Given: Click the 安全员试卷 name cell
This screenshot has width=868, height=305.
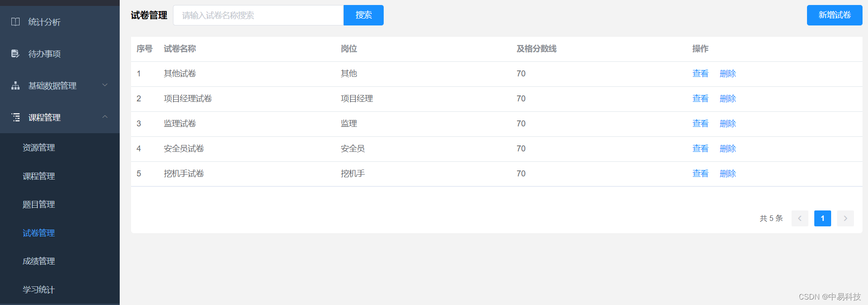Looking at the screenshot, I should click(x=184, y=149).
